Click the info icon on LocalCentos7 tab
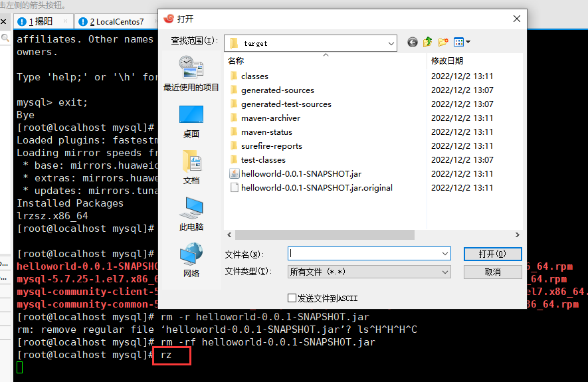Image resolution: width=588 pixels, height=382 pixels. [83, 22]
